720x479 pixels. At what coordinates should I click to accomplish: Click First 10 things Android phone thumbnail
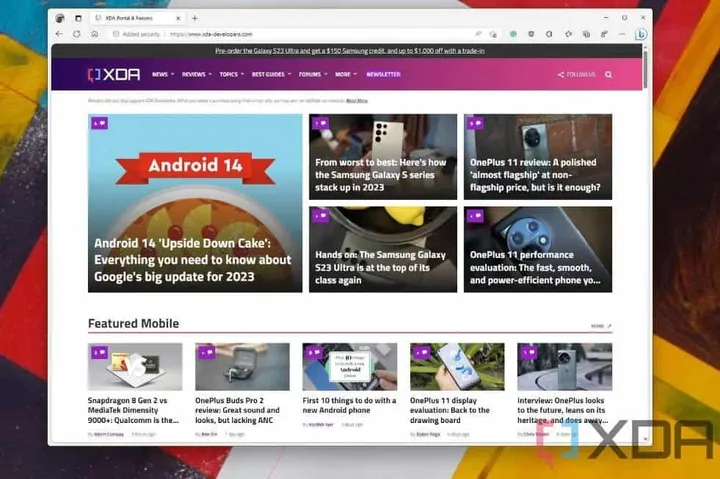[350, 366]
